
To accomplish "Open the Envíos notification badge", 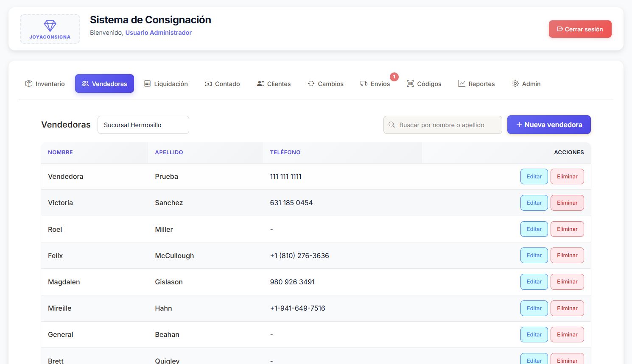I will click(394, 77).
